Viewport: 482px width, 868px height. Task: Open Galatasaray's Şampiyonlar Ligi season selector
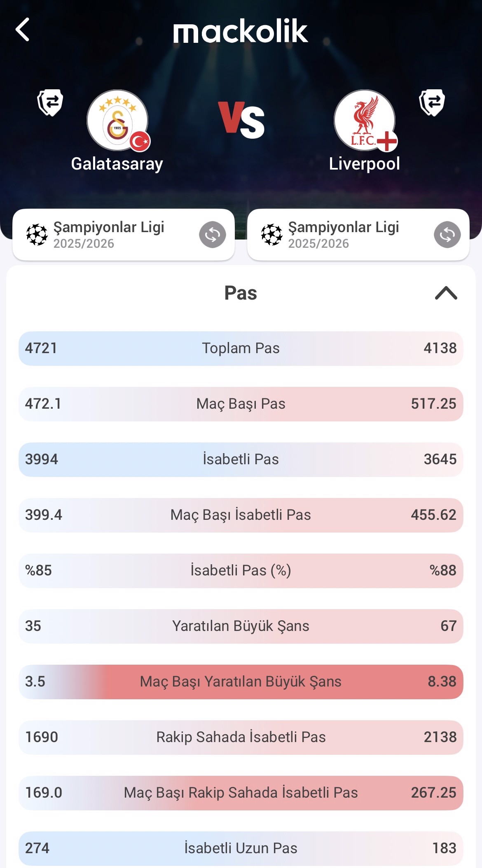tap(109, 235)
